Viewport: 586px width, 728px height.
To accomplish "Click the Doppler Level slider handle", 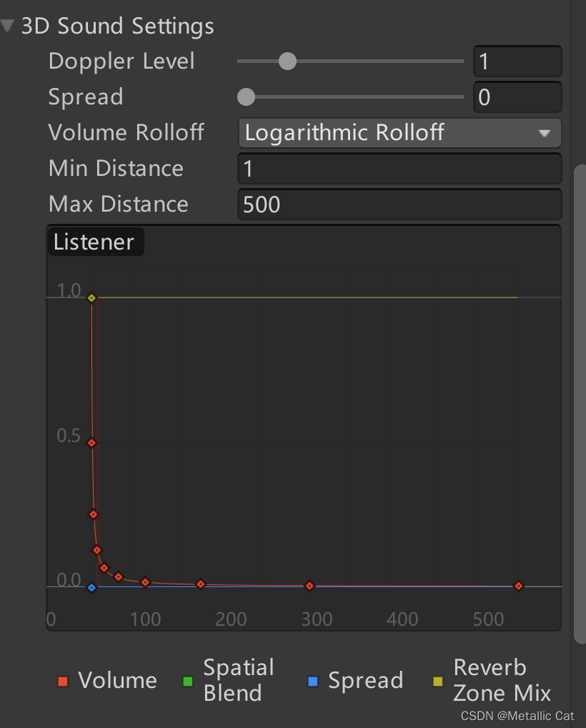I will tap(287, 61).
